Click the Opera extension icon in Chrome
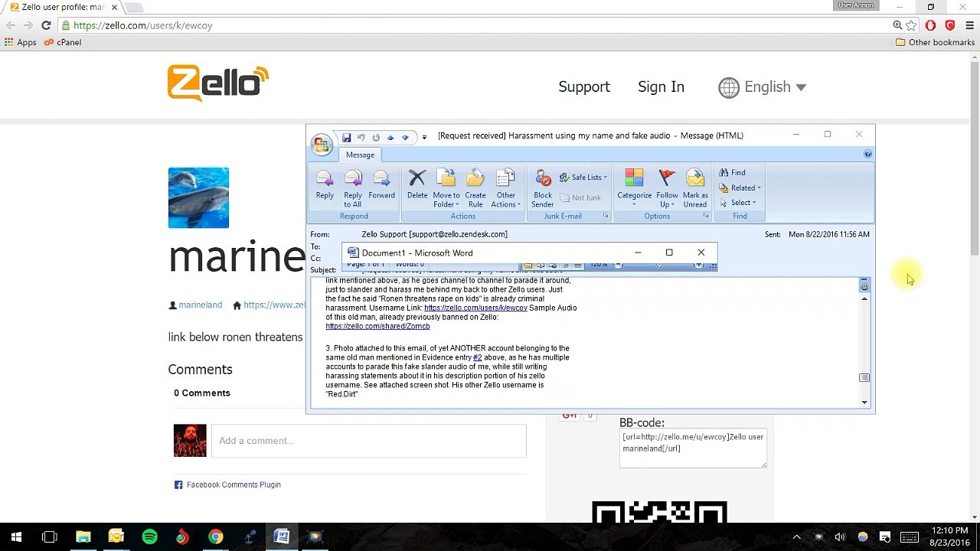 [x=931, y=25]
